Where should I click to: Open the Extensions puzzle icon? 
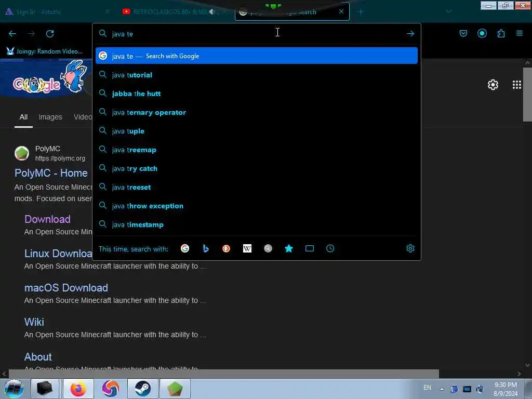pos(501,33)
